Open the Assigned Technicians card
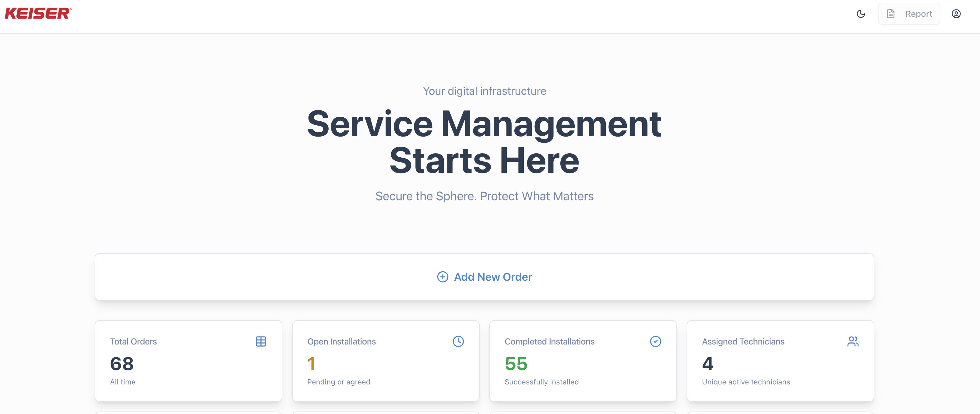The image size is (980, 414). (780, 361)
